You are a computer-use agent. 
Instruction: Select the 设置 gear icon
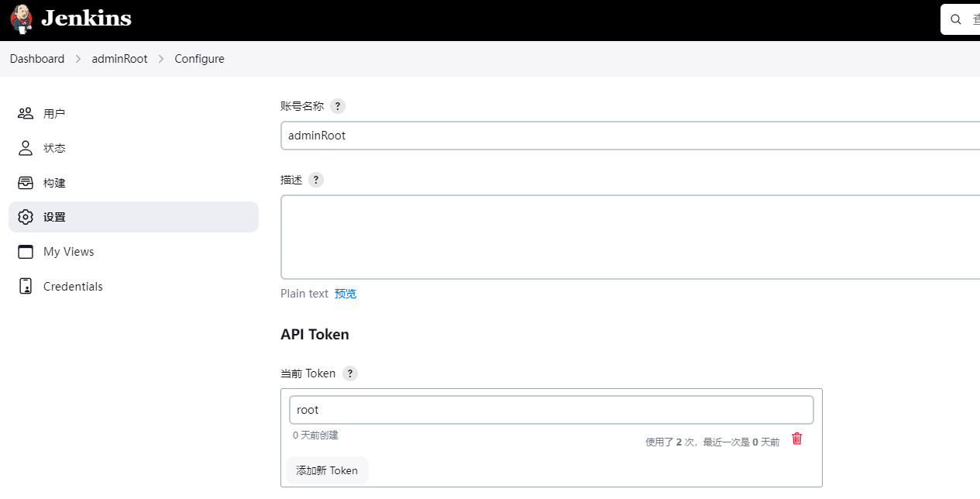pos(26,217)
